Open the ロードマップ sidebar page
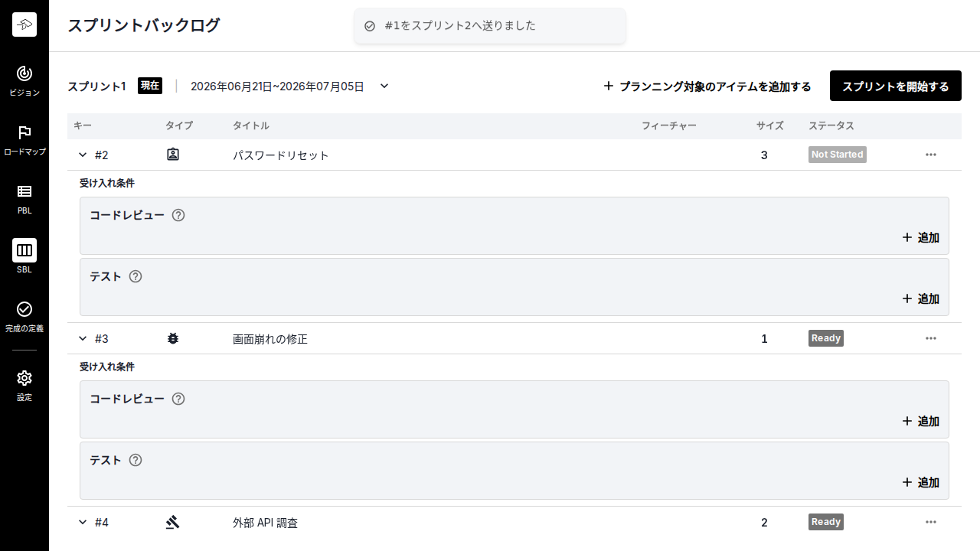This screenshot has width=980, height=551. click(24, 140)
